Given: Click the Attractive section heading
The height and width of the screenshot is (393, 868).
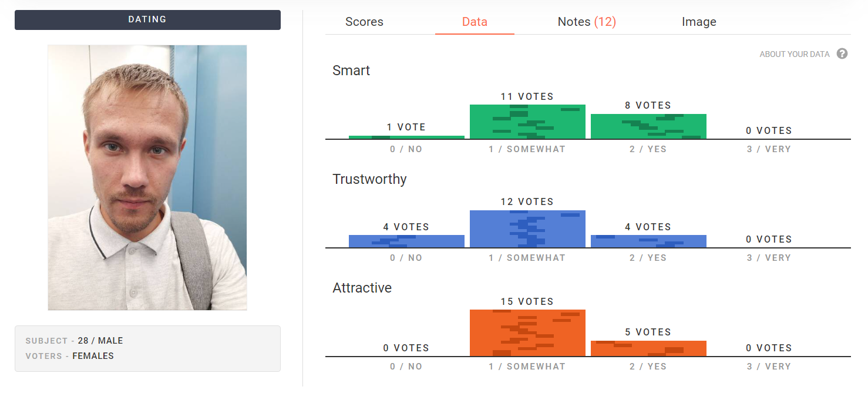Looking at the screenshot, I should coord(362,288).
